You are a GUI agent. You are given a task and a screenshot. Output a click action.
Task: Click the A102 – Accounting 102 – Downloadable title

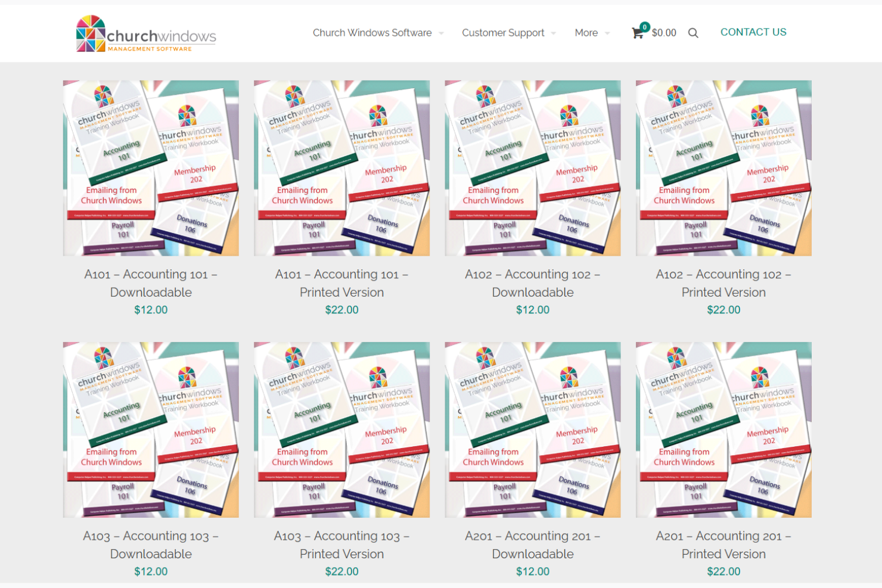pyautogui.click(x=533, y=283)
